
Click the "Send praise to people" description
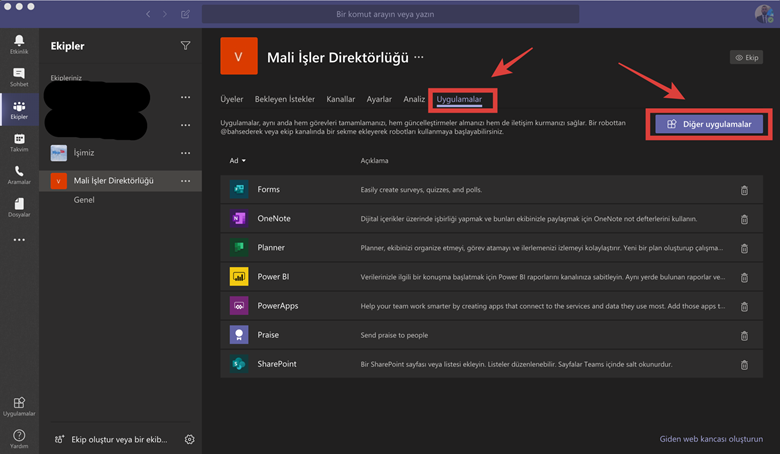tap(394, 335)
